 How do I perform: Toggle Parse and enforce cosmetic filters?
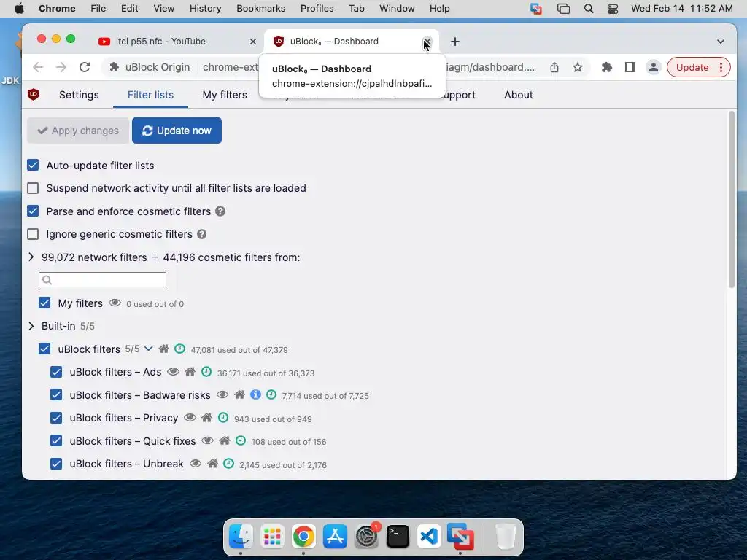coord(33,211)
